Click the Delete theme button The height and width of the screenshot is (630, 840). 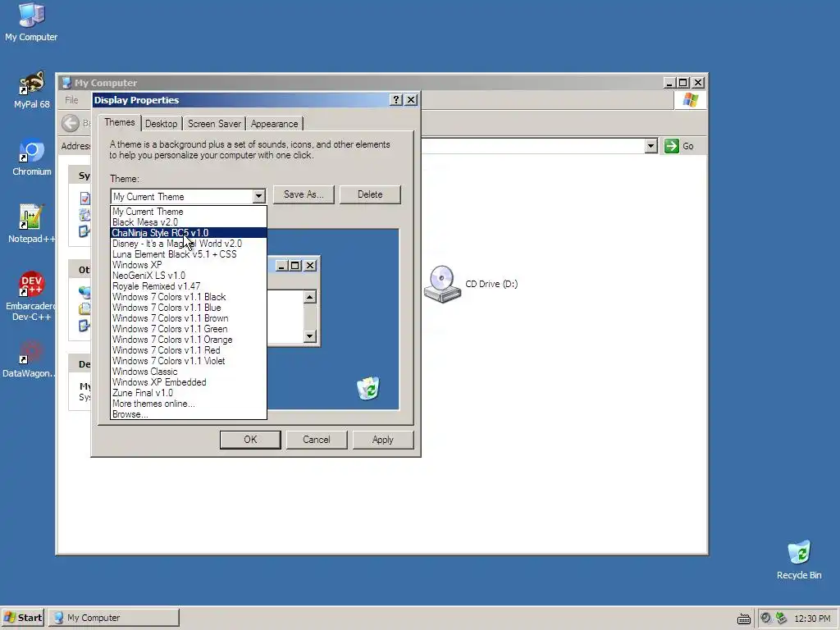(370, 194)
